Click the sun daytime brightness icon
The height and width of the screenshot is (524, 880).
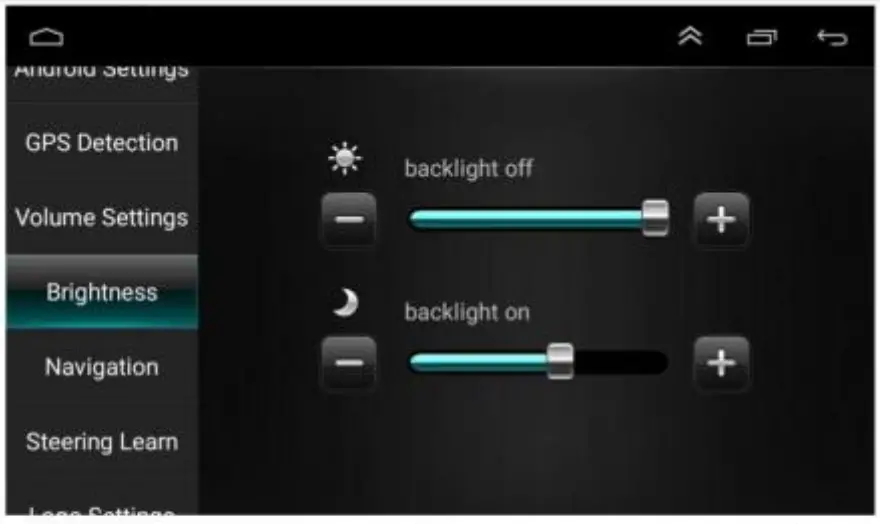345,158
